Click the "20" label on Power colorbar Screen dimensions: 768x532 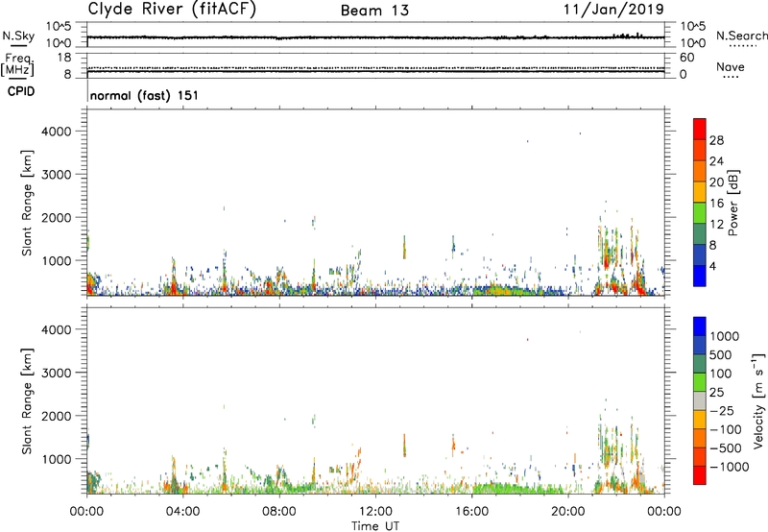coord(716,182)
